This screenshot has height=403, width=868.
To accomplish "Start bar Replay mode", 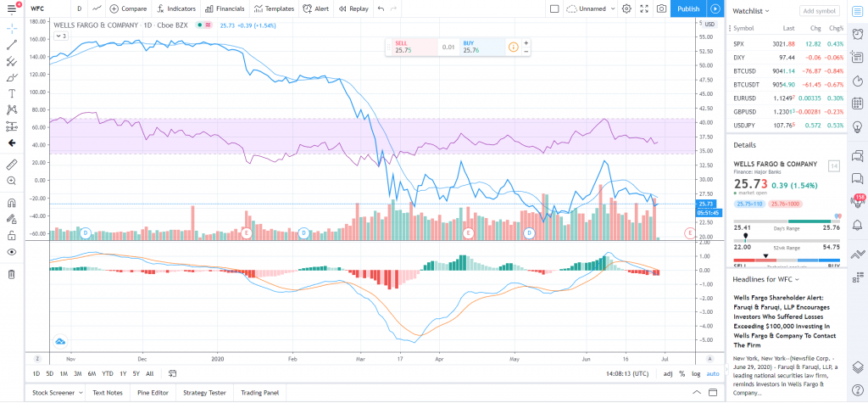I will click(353, 8).
